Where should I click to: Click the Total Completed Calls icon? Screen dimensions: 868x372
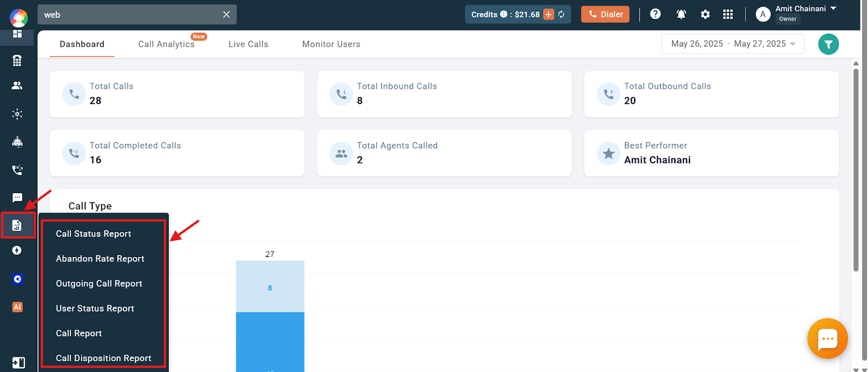[74, 153]
